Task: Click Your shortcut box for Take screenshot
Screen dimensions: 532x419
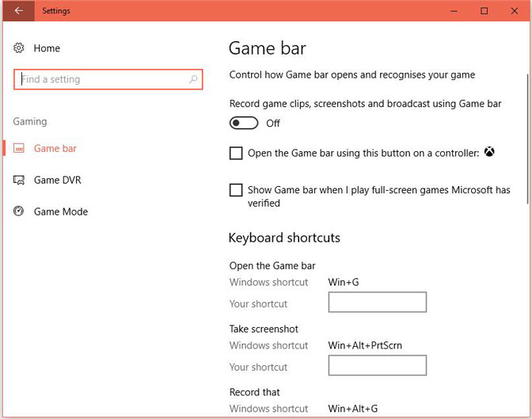Action: [x=377, y=365]
